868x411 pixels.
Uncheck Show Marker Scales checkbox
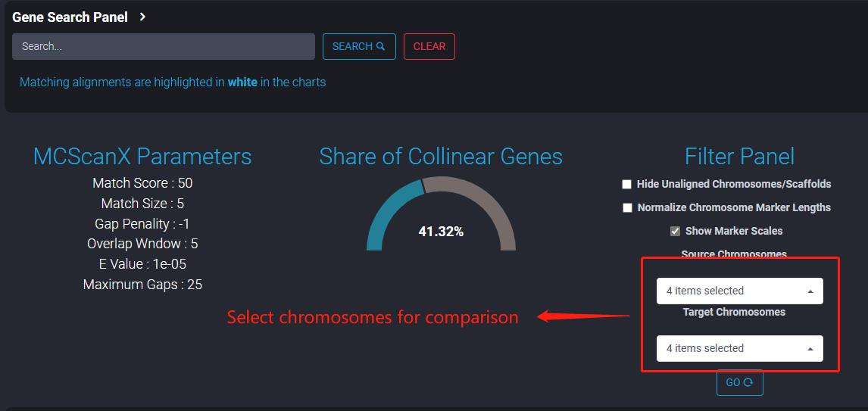675,231
